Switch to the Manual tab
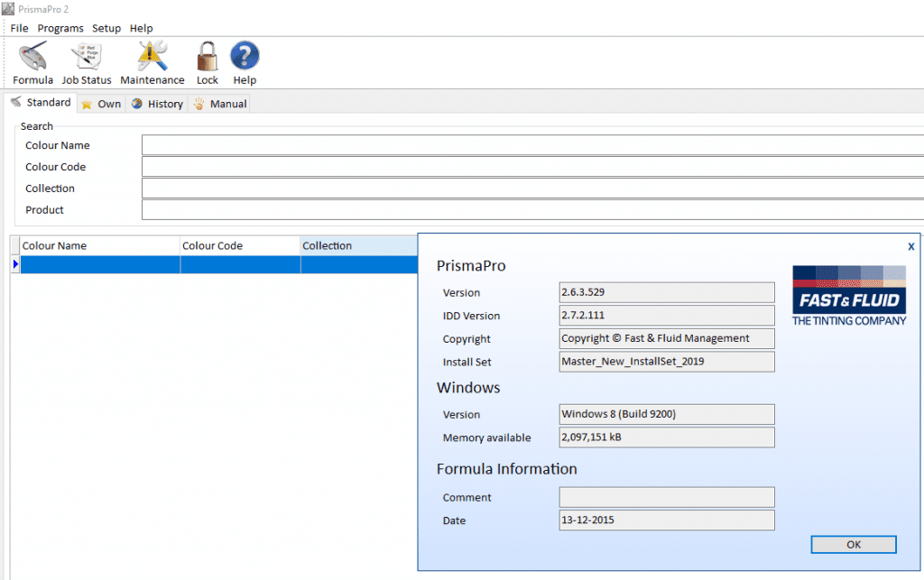This screenshot has height=580, width=924. pos(219,103)
